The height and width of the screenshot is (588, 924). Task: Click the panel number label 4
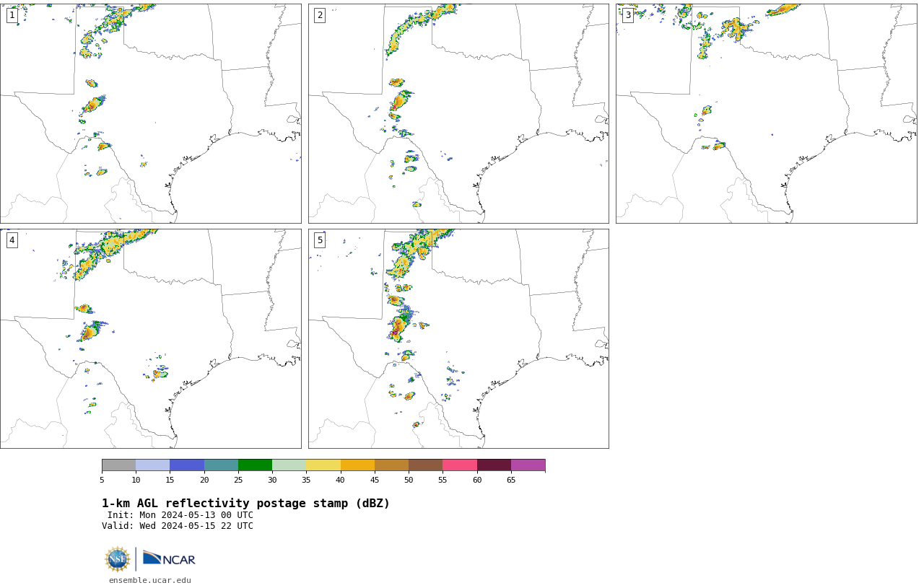(x=12, y=240)
